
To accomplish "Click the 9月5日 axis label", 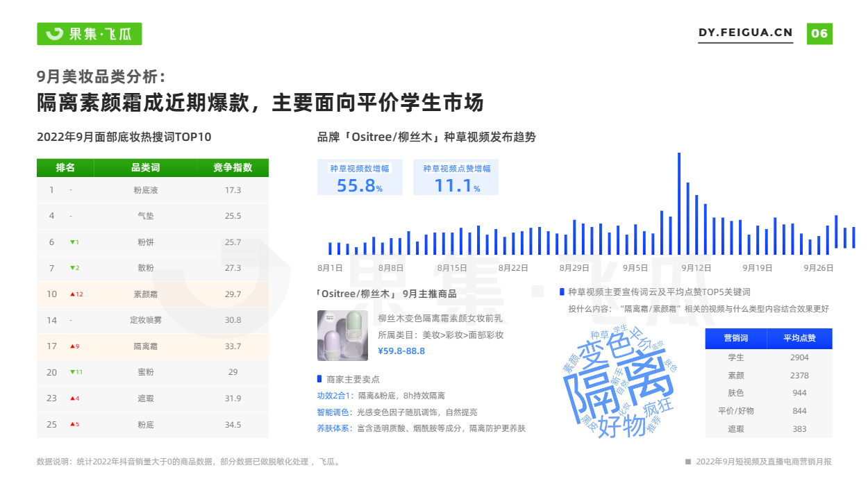I will click(635, 268).
